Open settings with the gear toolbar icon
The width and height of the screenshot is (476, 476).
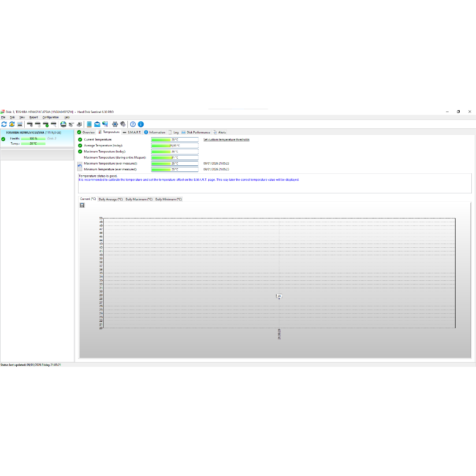(115, 124)
